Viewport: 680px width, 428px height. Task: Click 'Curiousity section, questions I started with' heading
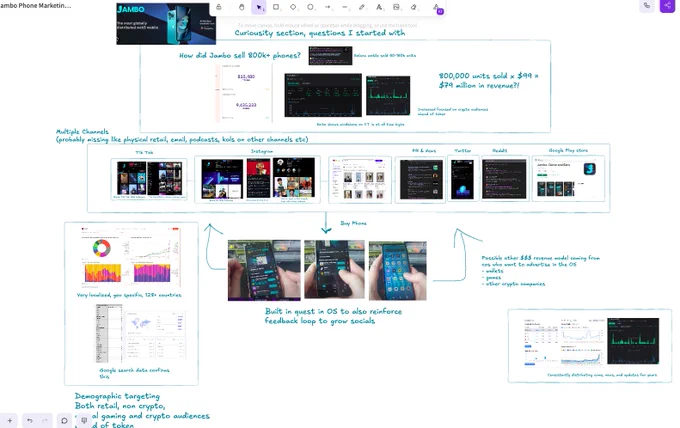(320, 33)
